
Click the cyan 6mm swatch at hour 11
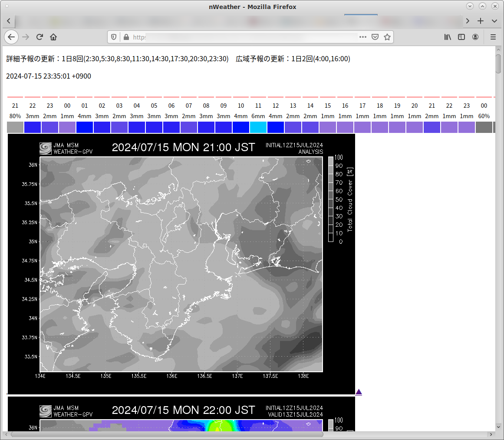point(258,127)
